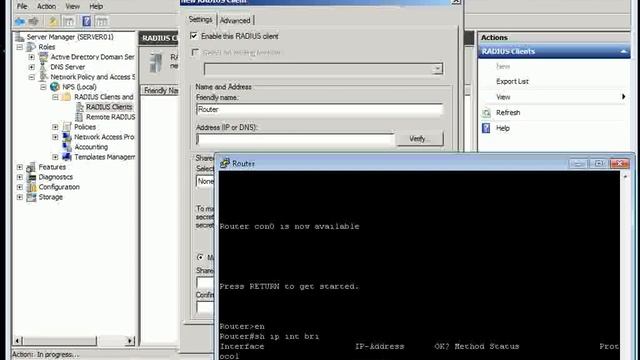Image resolution: width=640 pixels, height=360 pixels.
Task: Select the Diagnostics node icon
Action: (31, 177)
